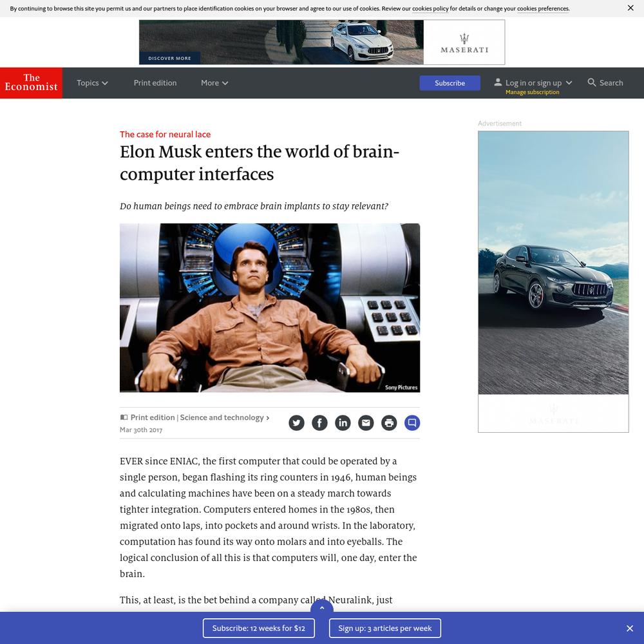The image size is (644, 644).
Task: Click Subscribe: 12 weeks for $12
Action: [259, 629]
